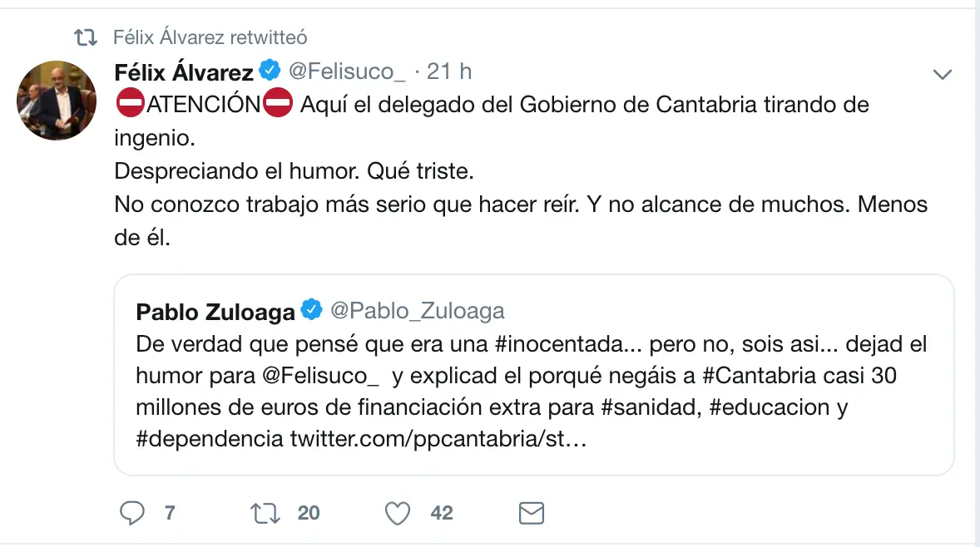Open 'Félix Álvarez retwitteó' label
This screenshot has width=980, height=547.
coord(210,37)
